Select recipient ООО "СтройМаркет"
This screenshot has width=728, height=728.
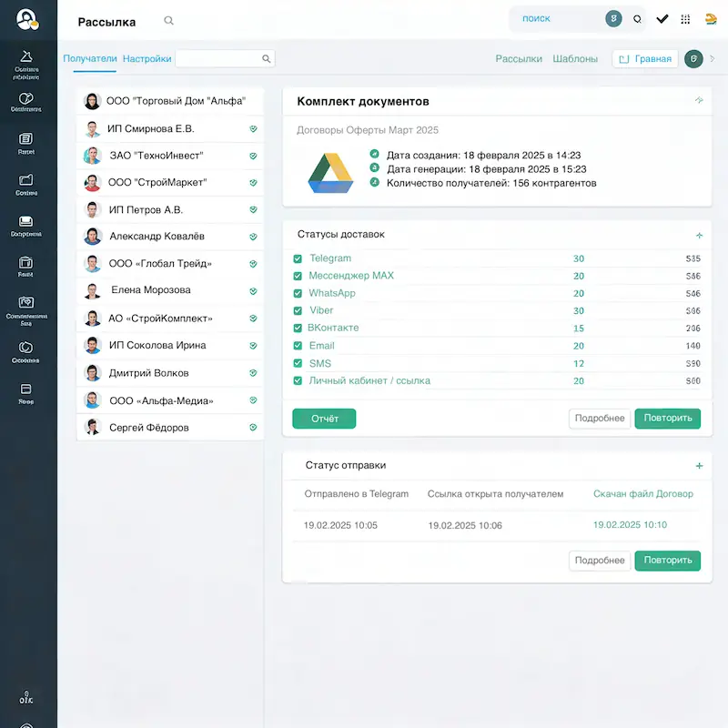tap(170, 183)
